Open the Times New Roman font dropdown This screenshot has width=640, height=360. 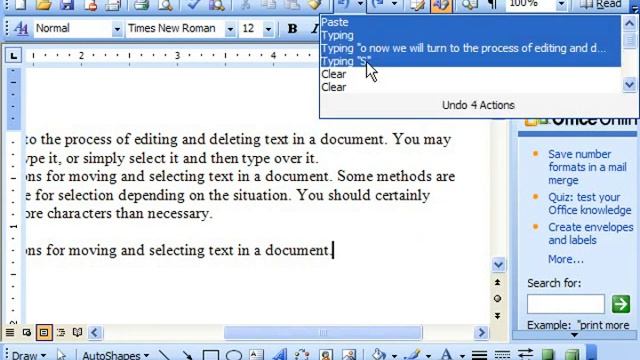click(x=230, y=29)
